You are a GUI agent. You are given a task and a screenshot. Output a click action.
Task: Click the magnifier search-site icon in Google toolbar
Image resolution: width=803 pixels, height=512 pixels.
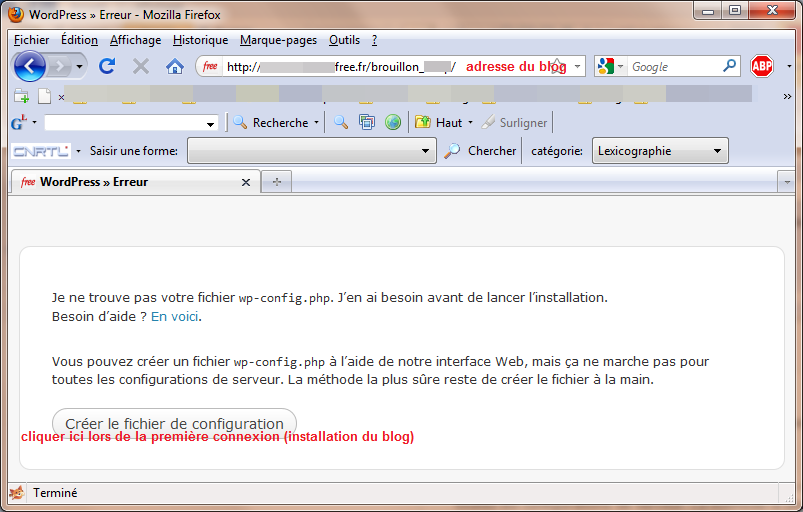click(341, 122)
